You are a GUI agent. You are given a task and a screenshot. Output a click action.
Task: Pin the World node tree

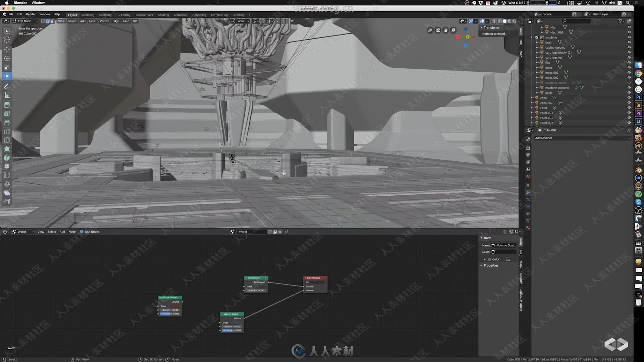coord(286,232)
